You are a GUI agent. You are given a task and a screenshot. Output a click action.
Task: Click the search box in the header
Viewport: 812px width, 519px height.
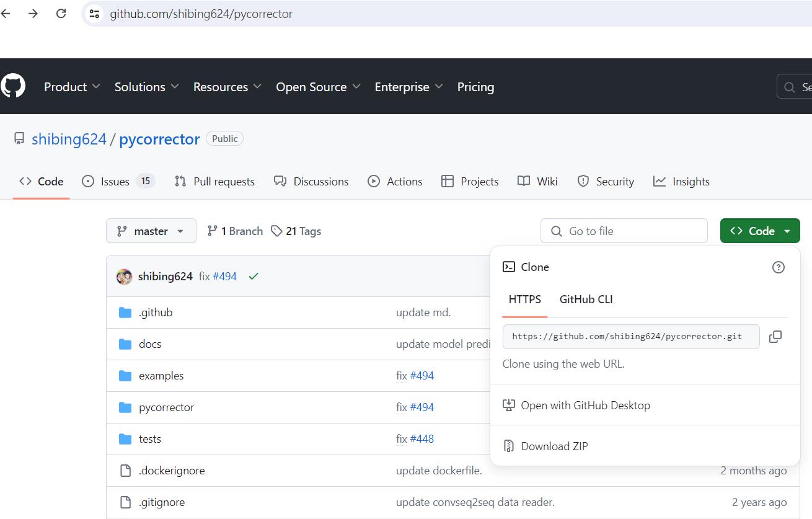(x=795, y=87)
